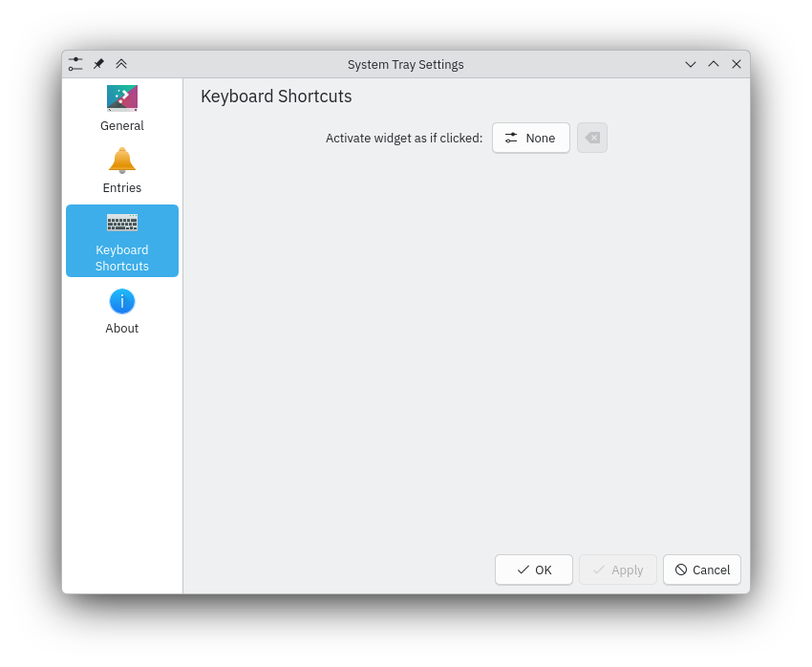Click the keyboard icon in sidebar
The width and height of the screenshot is (812, 667).
[122, 223]
